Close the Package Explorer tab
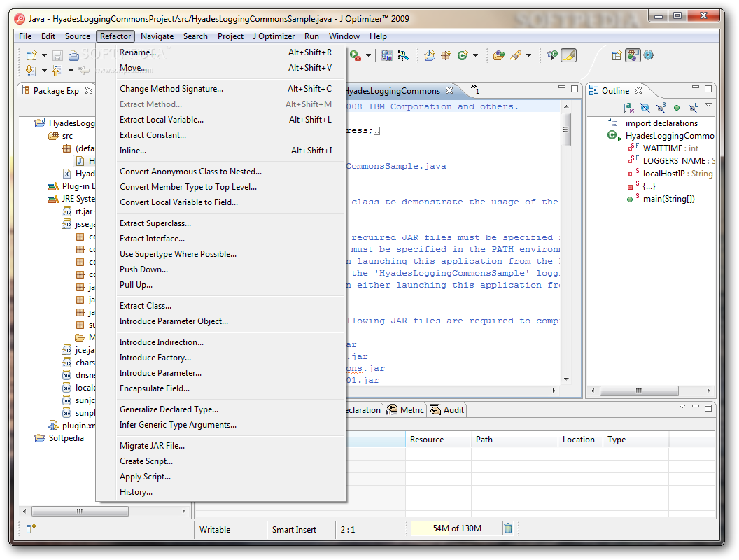This screenshot has width=739, height=560. pos(89,90)
